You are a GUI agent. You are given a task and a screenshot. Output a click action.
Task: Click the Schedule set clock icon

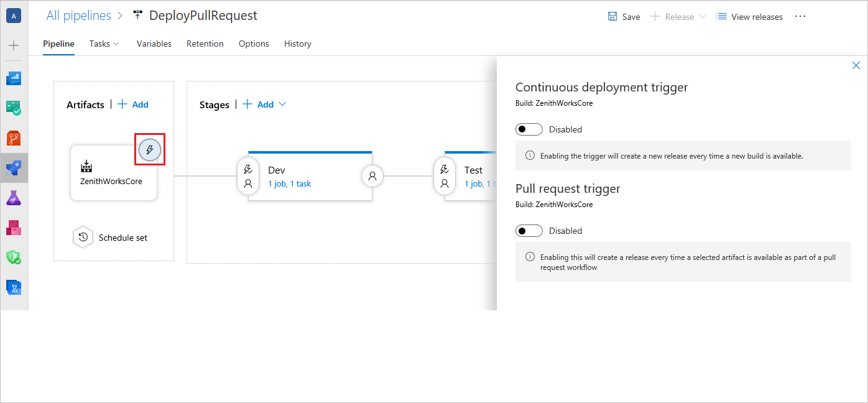click(83, 237)
